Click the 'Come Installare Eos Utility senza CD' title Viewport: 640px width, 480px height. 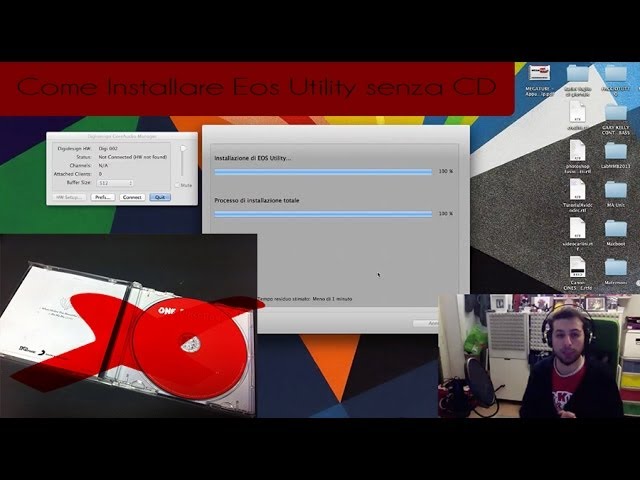point(256,87)
